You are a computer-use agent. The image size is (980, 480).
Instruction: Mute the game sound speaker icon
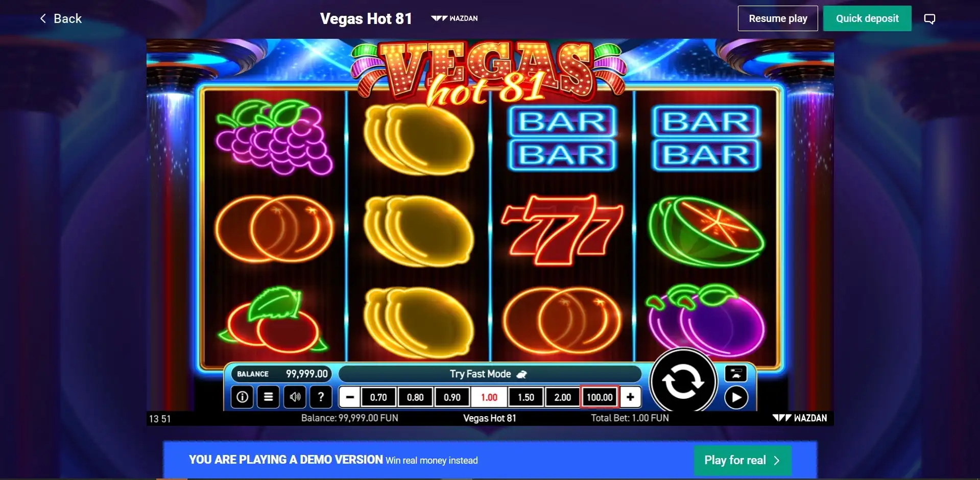point(295,397)
